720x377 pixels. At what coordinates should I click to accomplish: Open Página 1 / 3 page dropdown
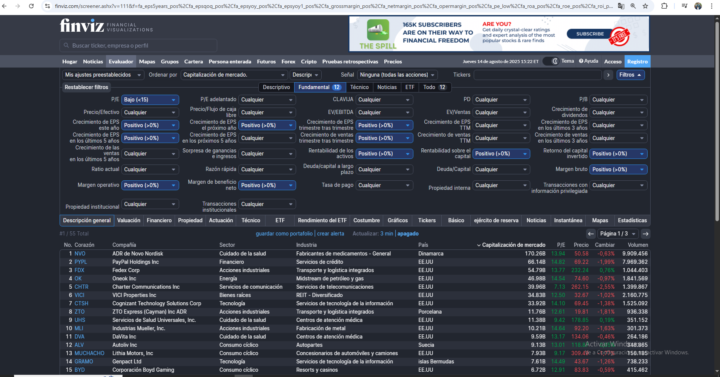[x=618, y=234]
